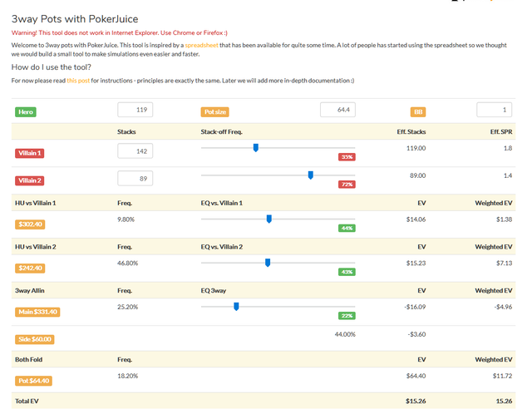Viewport: 532px width, 409px height.
Task: Click Villain 2 stack-off frequency slider handle
Action: [x=310, y=175]
